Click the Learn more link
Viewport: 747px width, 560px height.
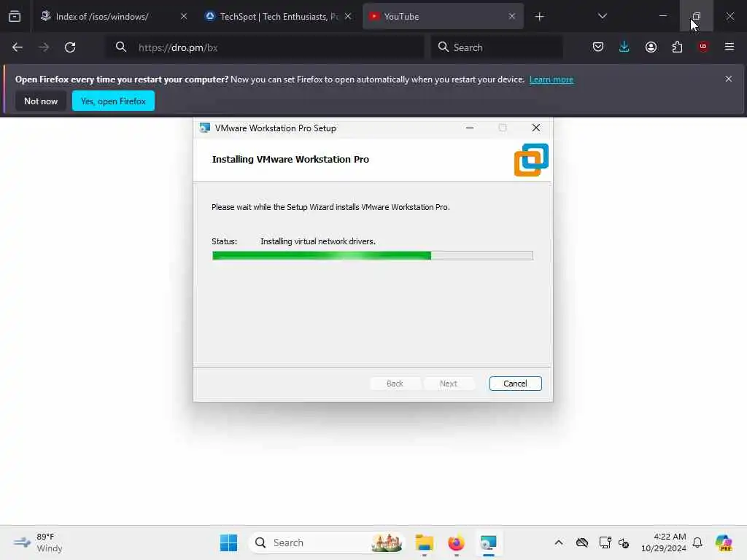[x=551, y=79]
